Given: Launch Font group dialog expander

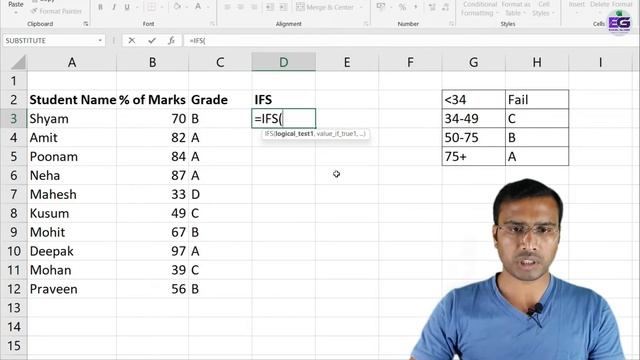Looking at the screenshot, I should point(212,24).
